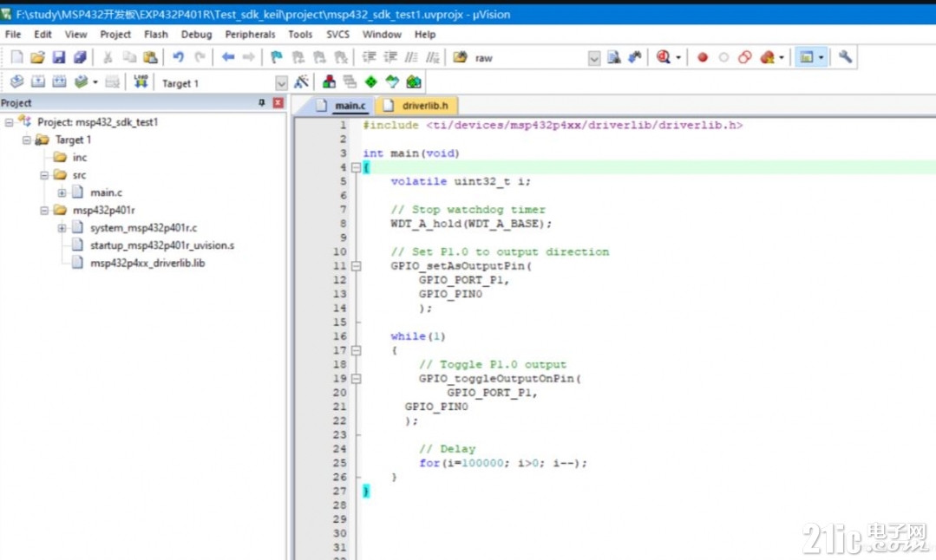This screenshot has height=560, width=936.
Task: Open the find text dropdown arrow
Action: (594, 58)
